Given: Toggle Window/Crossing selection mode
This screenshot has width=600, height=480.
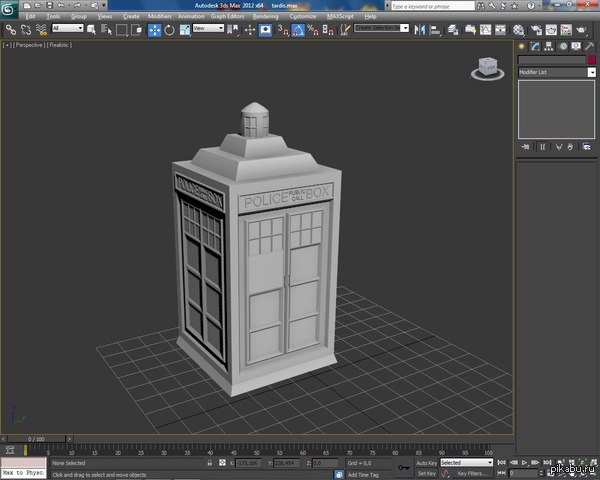Looking at the screenshot, I should [x=136, y=29].
